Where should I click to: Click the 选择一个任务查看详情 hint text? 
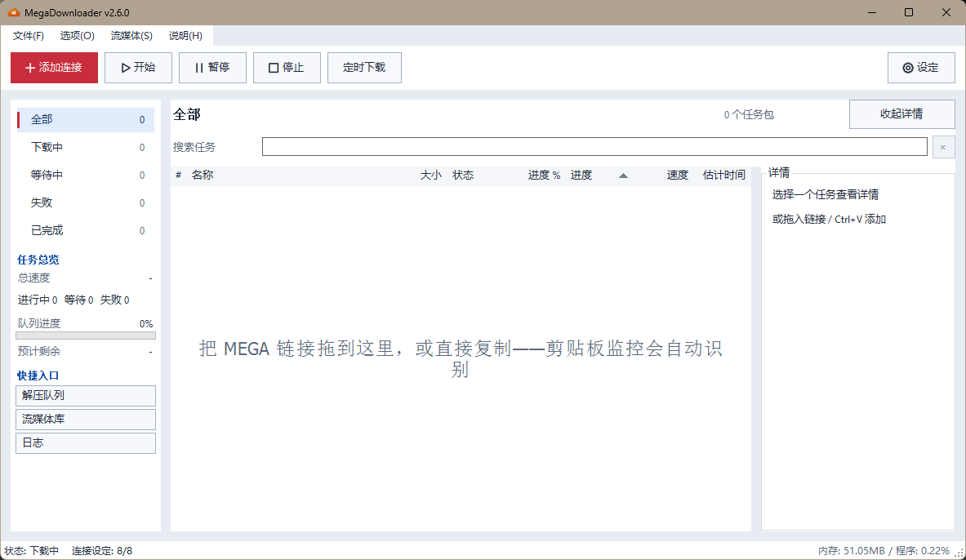(826, 194)
